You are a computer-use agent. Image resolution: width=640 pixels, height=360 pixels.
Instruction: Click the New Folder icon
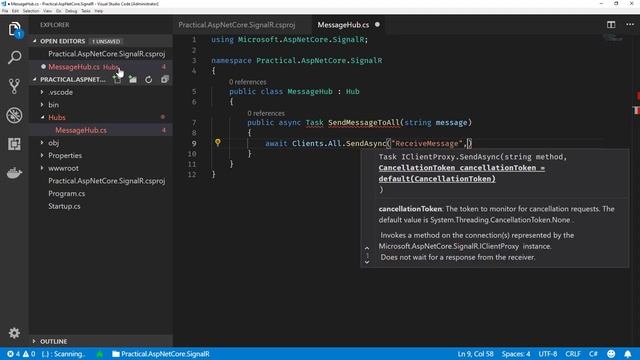133,80
